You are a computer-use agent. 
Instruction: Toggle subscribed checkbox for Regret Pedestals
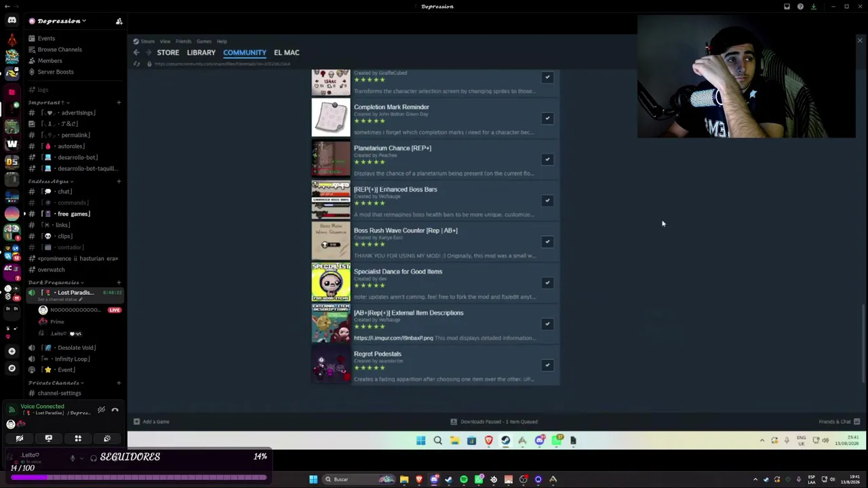tap(547, 365)
